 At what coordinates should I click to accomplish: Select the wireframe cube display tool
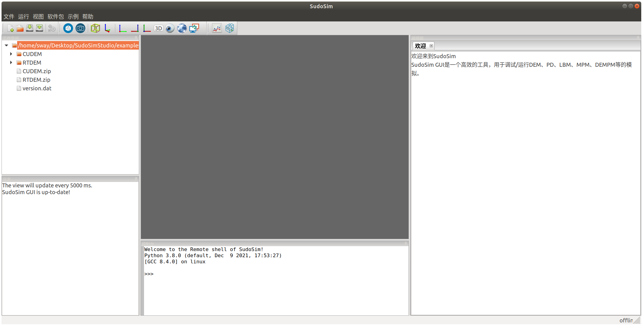(95, 28)
